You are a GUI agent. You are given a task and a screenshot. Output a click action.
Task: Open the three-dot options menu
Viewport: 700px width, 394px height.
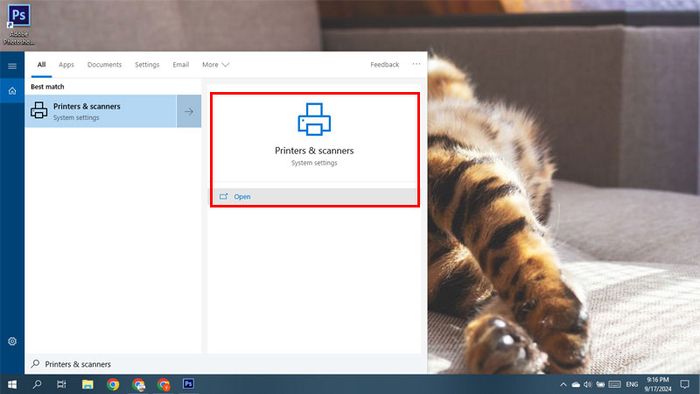click(x=416, y=64)
